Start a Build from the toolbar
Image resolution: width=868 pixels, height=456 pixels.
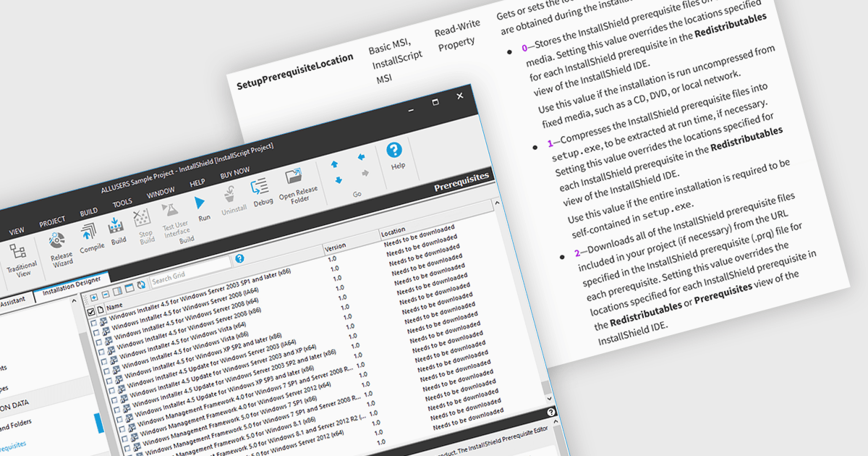coord(117,231)
